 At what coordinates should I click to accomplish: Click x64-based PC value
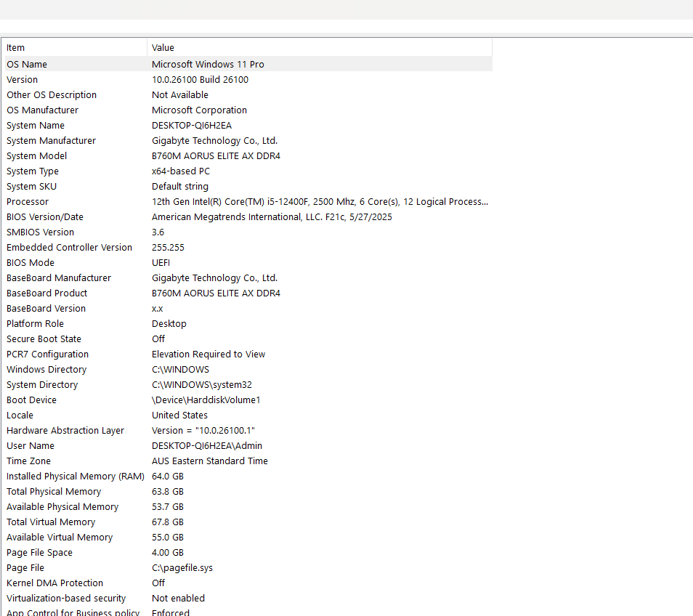pyautogui.click(x=181, y=171)
